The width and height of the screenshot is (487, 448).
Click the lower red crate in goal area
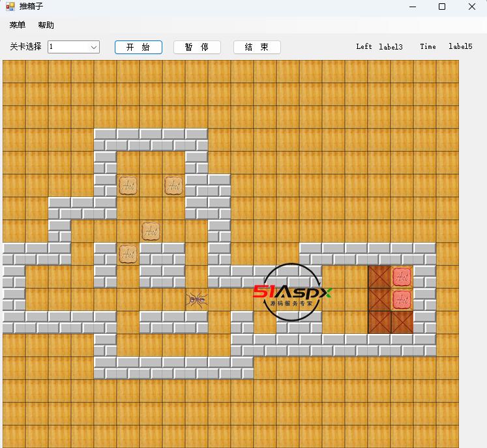coord(402,300)
